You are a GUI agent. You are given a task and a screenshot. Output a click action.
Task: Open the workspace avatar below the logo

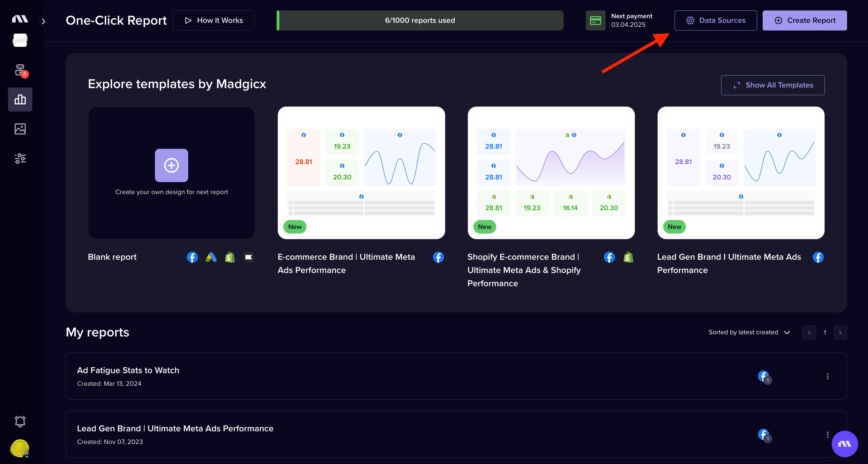20,40
